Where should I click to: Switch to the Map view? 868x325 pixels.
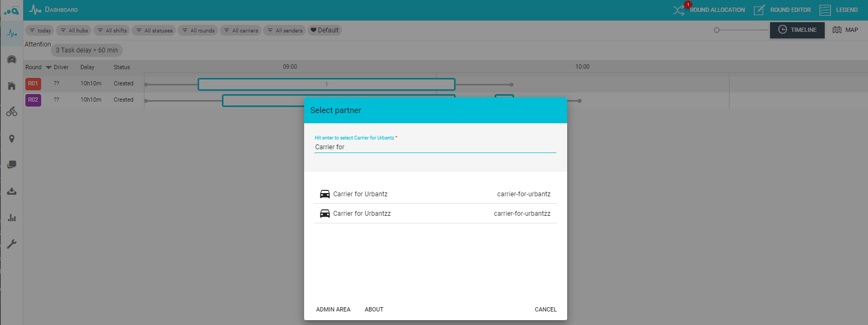pos(845,30)
